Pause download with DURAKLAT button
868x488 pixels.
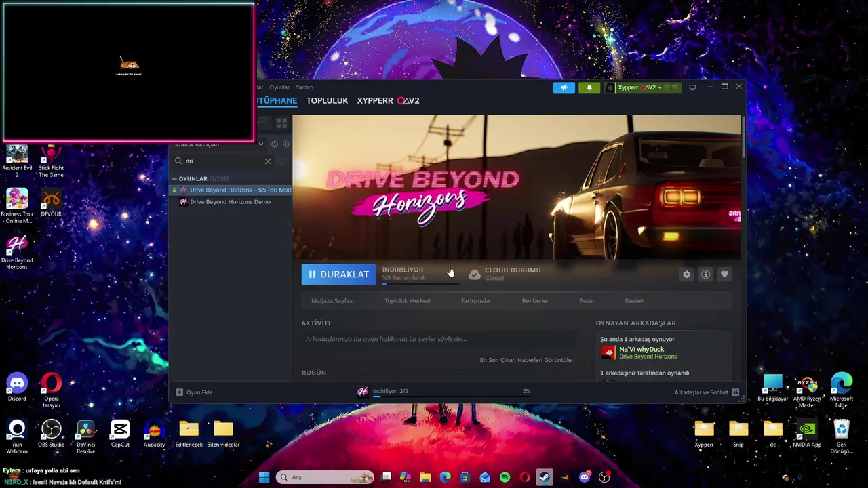click(x=338, y=274)
